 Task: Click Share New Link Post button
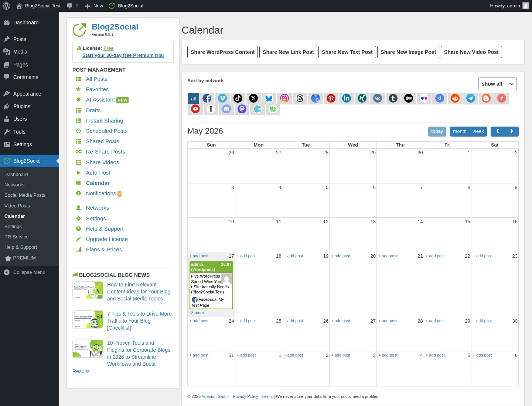coord(288,52)
